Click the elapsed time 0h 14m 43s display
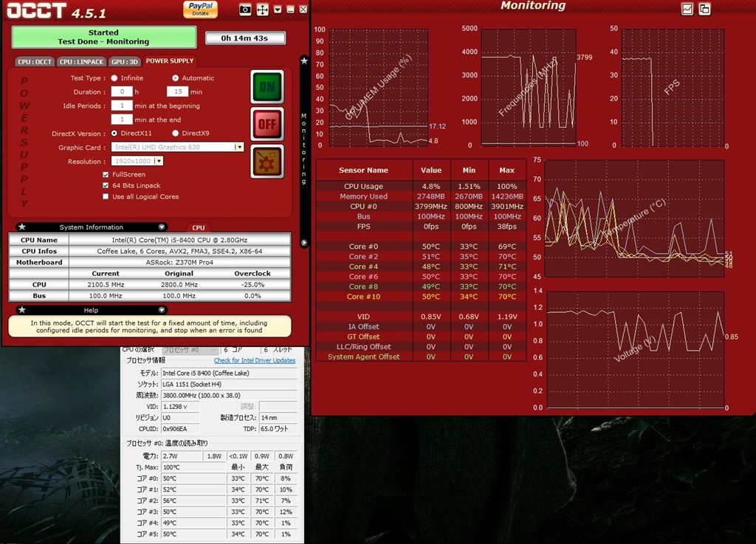 [245, 38]
